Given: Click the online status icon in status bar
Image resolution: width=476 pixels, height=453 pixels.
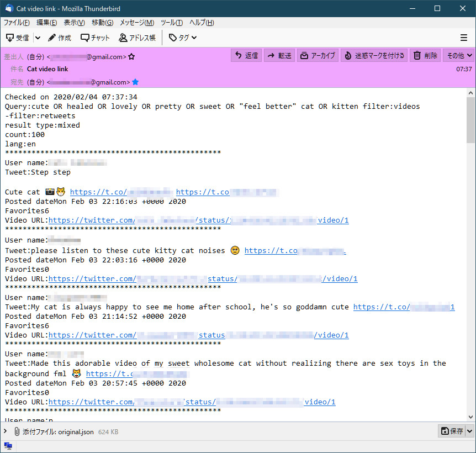Looking at the screenshot, I should 8,446.
